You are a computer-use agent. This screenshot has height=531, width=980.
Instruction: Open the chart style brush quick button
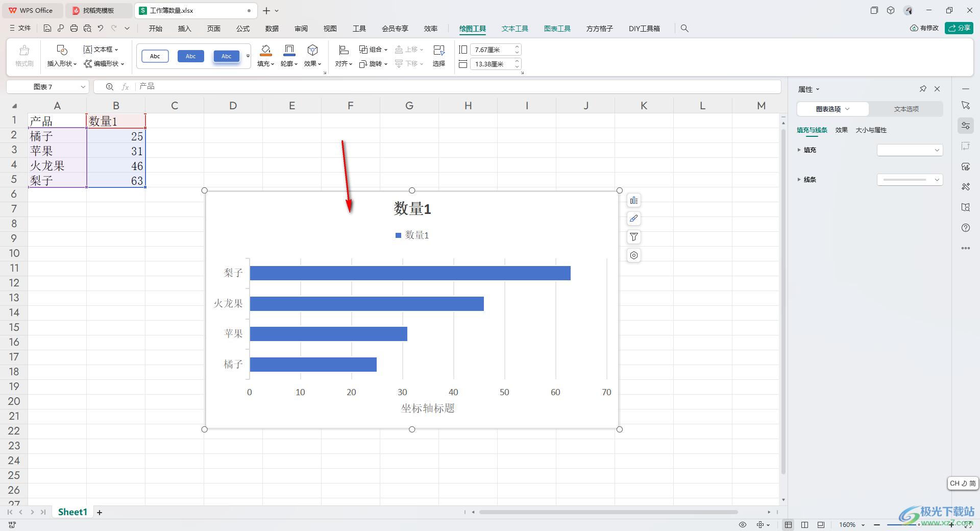(634, 219)
